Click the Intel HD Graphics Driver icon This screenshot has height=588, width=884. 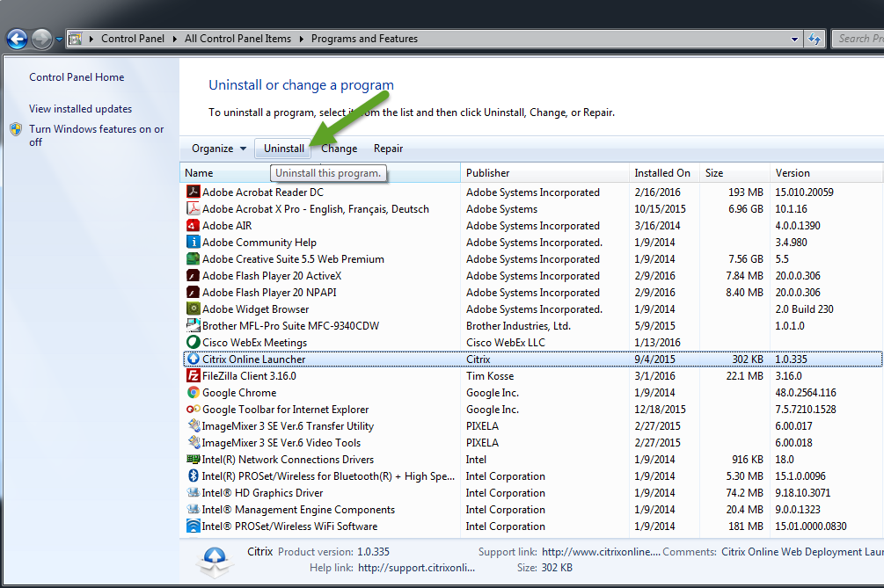[x=195, y=492]
